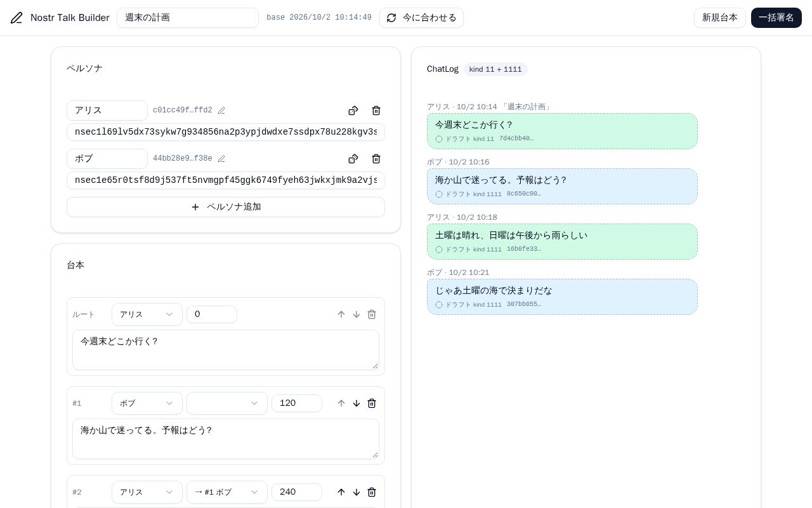The image size is (812, 508).
Task: Focus the script title field 週末の計画
Action: coord(188,18)
